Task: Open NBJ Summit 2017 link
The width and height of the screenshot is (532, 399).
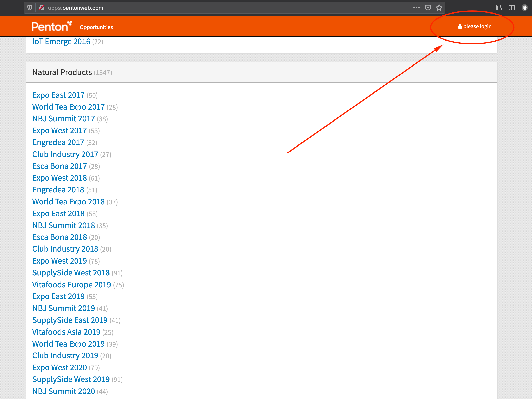Action: pos(64,119)
